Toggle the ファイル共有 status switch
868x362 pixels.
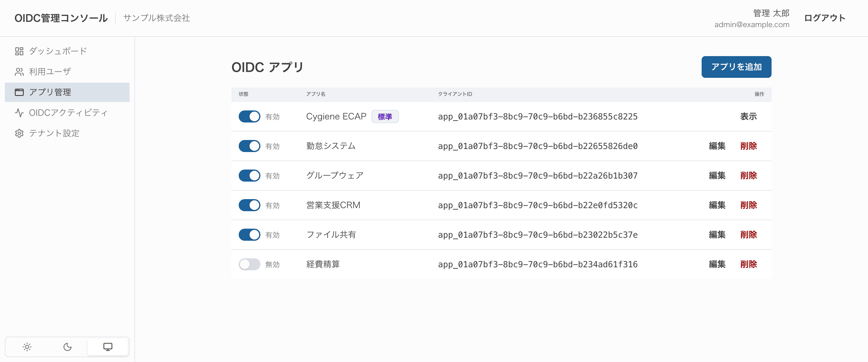coord(249,235)
